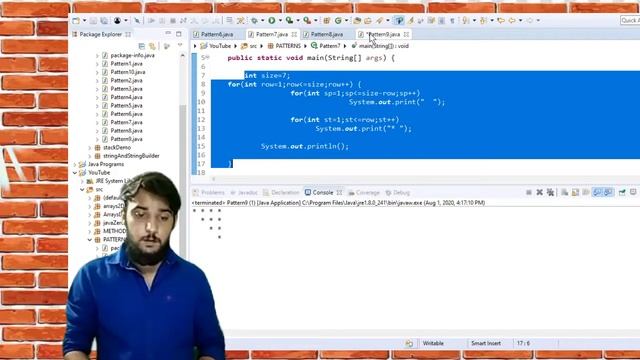Open the Problems view tab
The height and width of the screenshot is (360, 640).
(209, 193)
